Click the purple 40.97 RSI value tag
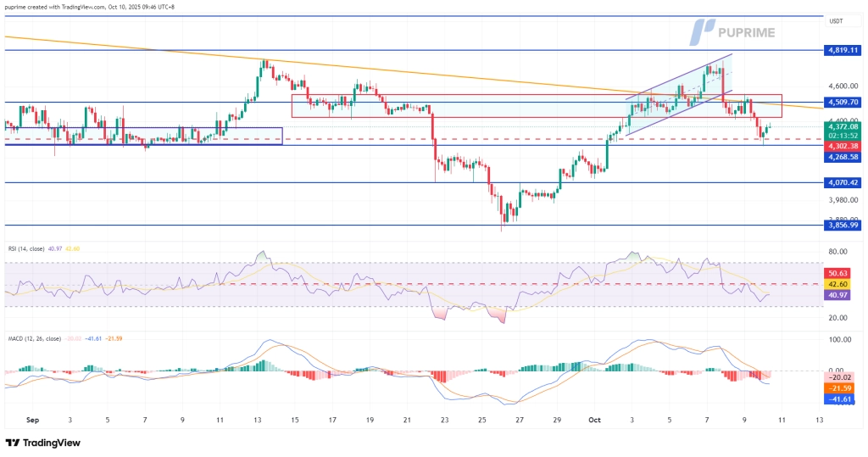Image resolution: width=868 pixels, height=457 pixels. click(x=837, y=295)
